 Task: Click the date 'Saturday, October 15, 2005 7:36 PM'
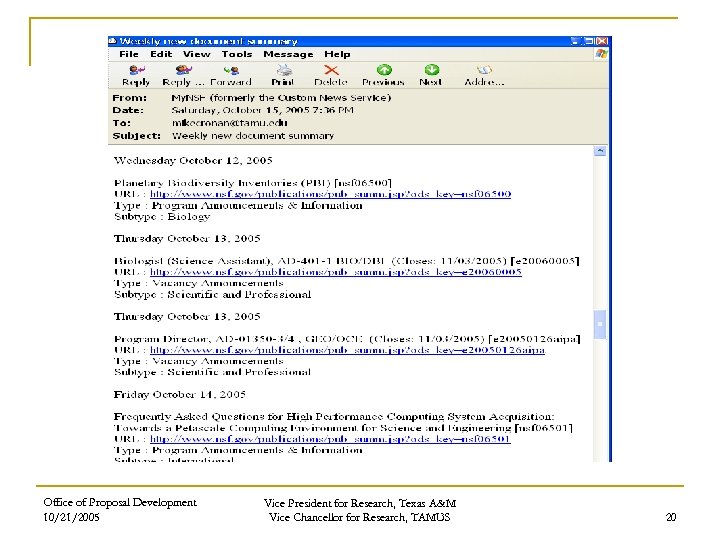(263, 110)
